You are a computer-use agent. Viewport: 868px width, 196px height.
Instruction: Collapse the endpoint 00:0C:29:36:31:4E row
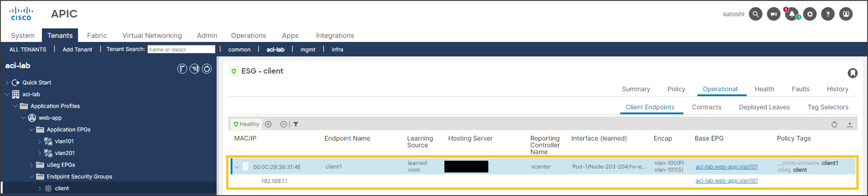click(x=237, y=167)
